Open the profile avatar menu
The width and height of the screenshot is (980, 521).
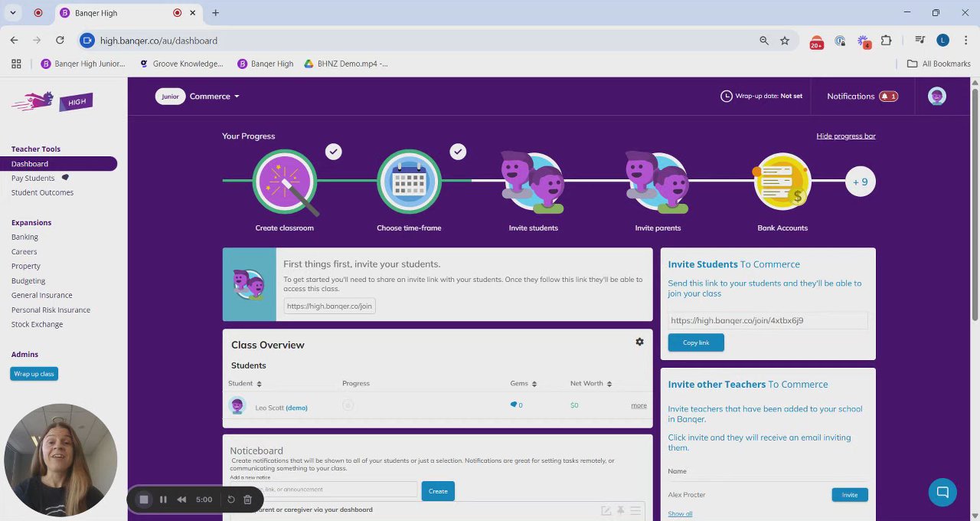[x=937, y=97]
